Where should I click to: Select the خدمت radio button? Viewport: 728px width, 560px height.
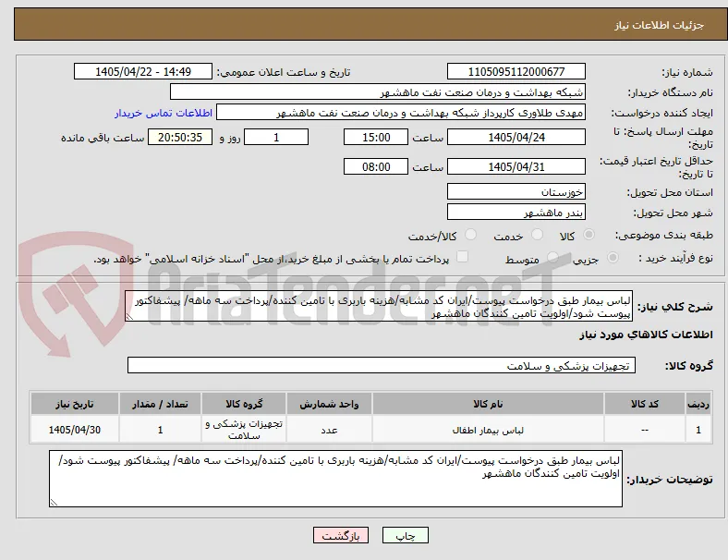pyautogui.click(x=537, y=235)
